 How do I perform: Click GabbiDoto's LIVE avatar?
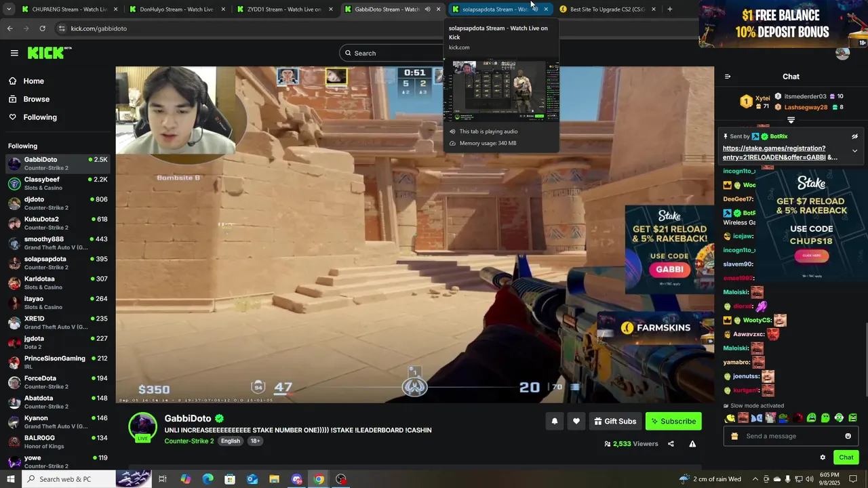point(142,427)
